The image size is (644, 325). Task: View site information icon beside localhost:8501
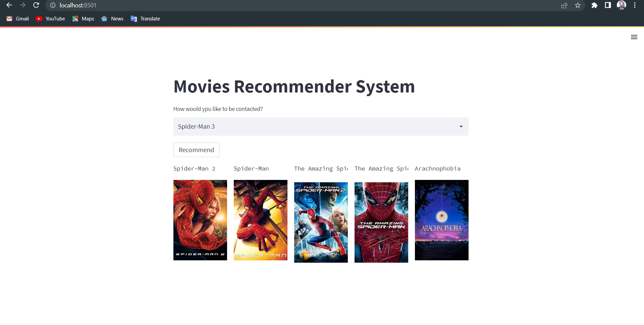(x=53, y=5)
